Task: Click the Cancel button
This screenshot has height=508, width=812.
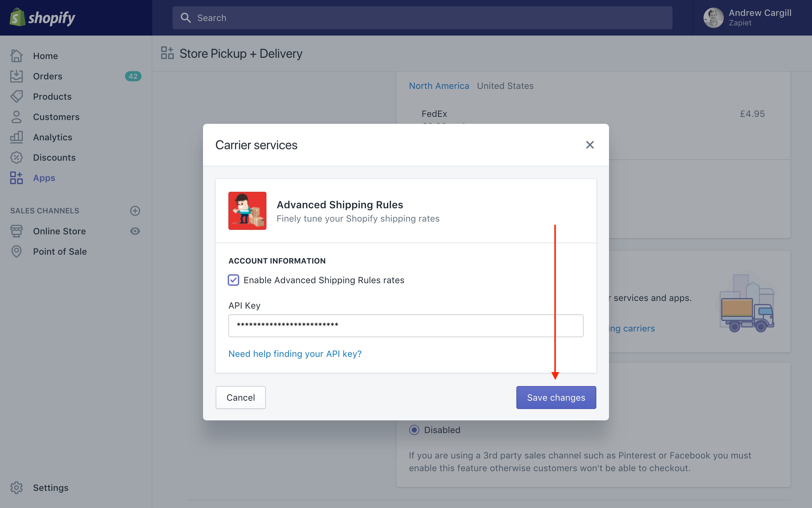Action: point(240,398)
